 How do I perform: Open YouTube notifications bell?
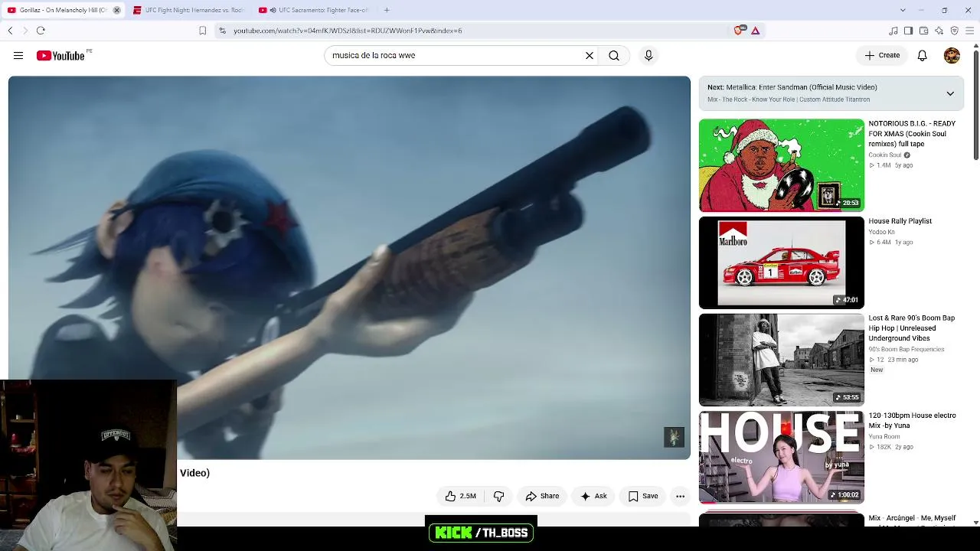point(923,55)
